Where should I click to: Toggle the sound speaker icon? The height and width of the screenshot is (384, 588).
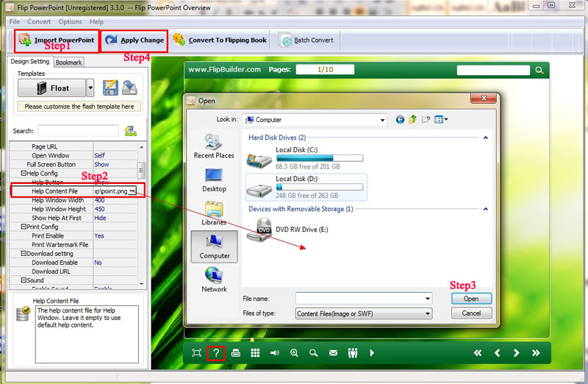(274, 353)
